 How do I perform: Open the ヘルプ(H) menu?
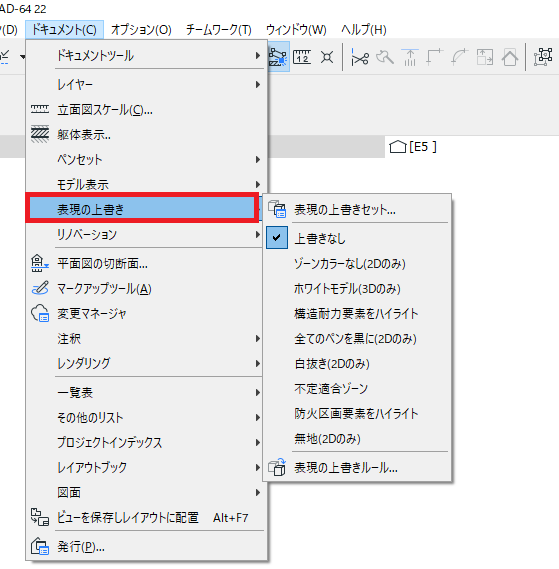[x=364, y=29]
